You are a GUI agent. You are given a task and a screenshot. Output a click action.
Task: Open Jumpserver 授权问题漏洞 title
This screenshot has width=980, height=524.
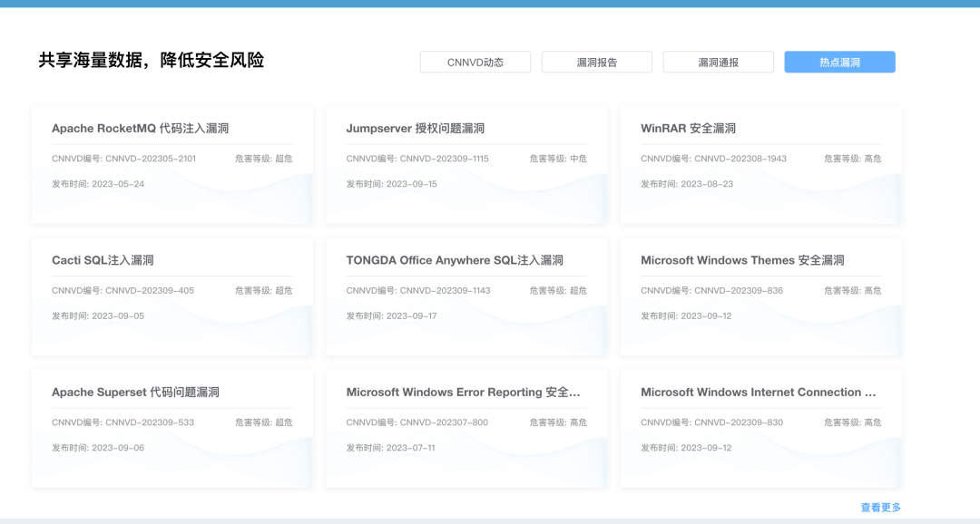point(415,128)
